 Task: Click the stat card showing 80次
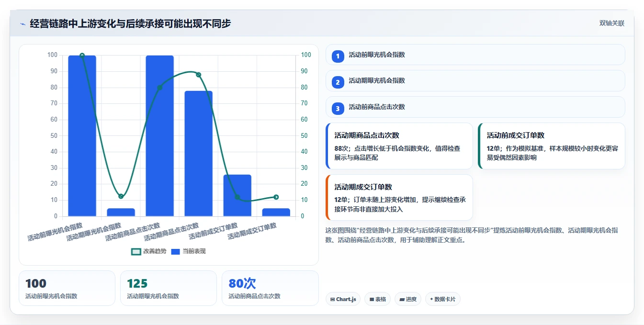[270, 288]
